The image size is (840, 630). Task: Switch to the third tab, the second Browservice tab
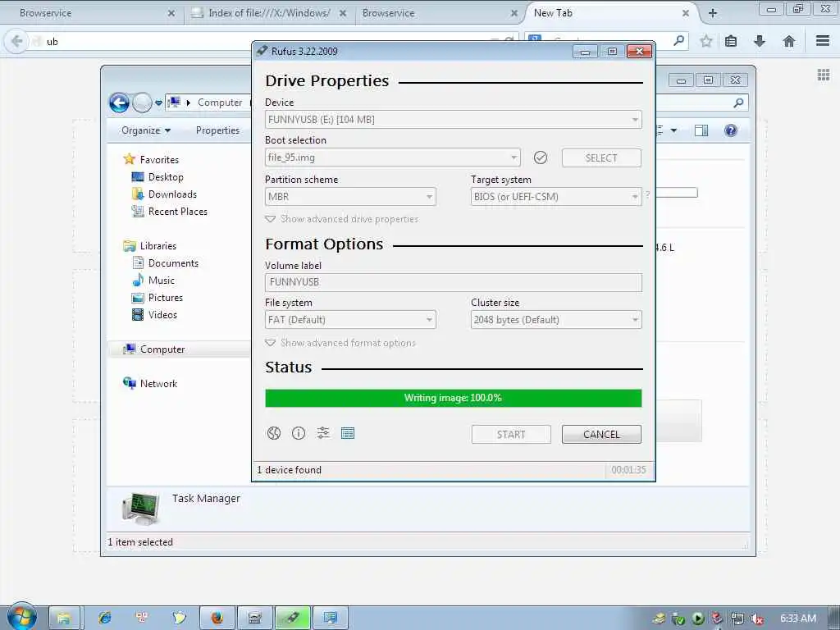[440, 13]
